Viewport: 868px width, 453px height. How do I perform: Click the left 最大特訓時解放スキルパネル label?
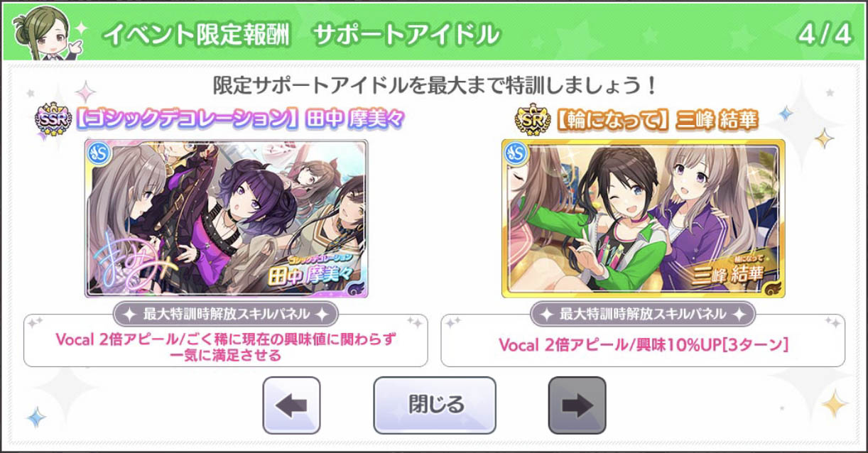pyautogui.click(x=226, y=314)
